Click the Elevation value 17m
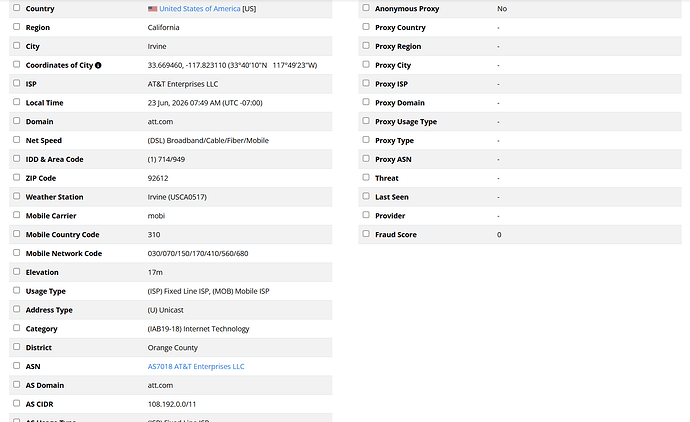Image resolution: width=690 pixels, height=422 pixels. point(155,272)
